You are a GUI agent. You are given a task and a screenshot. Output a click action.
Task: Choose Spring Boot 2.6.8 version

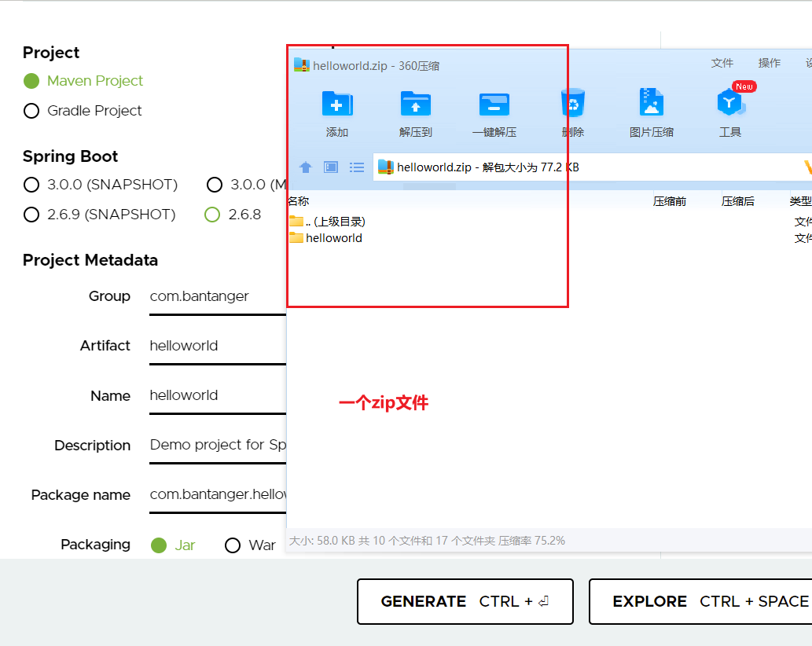pyautogui.click(x=212, y=215)
